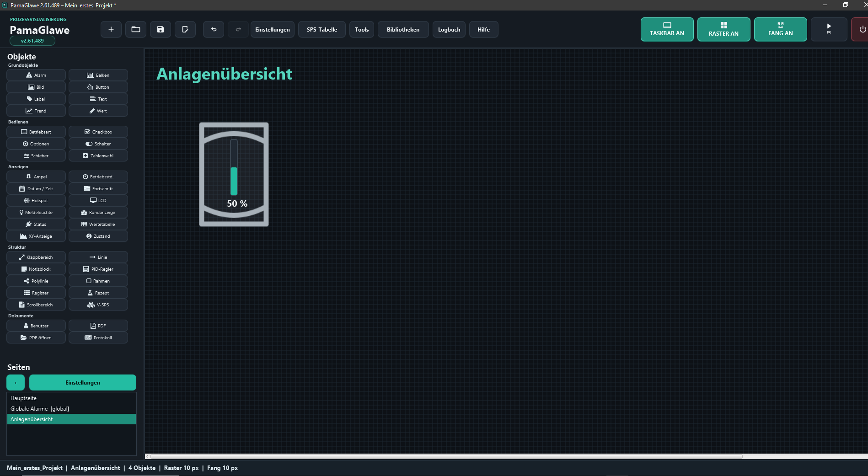
Task: Add an Optionen radio object
Action: [x=36, y=144]
